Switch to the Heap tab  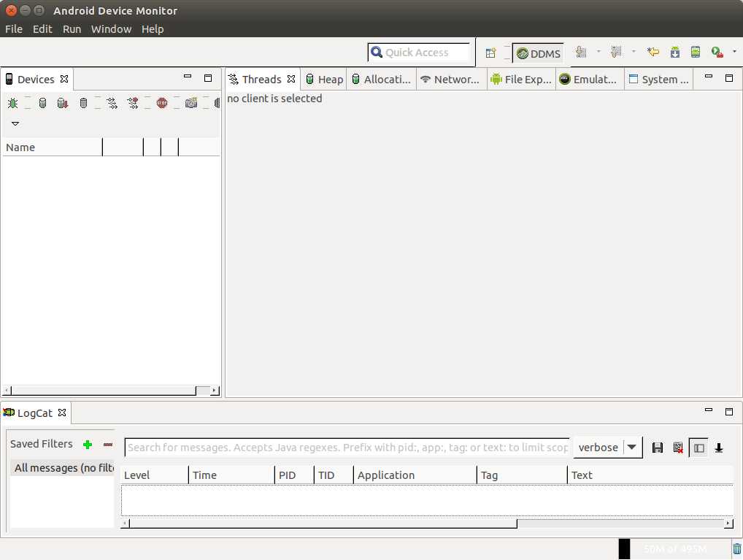(325, 79)
